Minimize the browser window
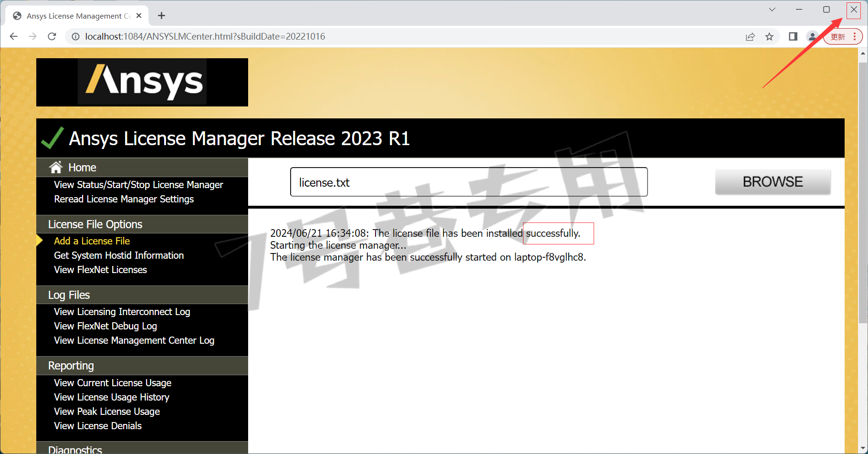The image size is (868, 454). point(799,10)
